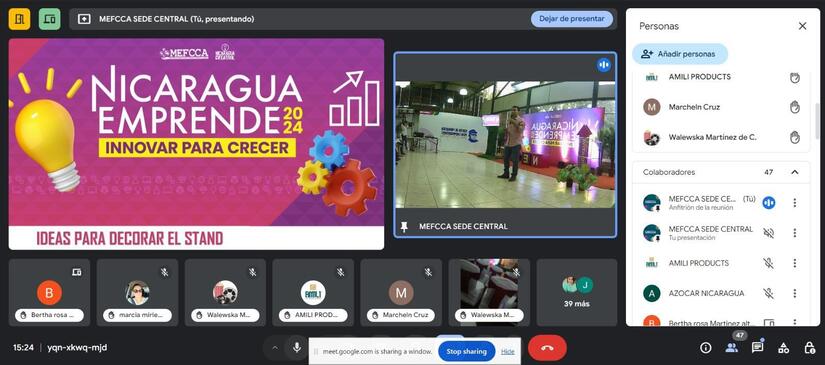Screen dimensions: 825x365
Task: Select marcia mirle... participant tile
Action: 137,292
